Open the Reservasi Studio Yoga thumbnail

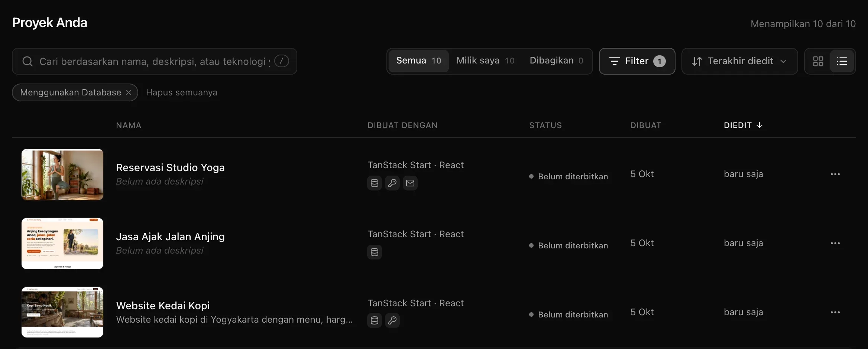pyautogui.click(x=62, y=174)
